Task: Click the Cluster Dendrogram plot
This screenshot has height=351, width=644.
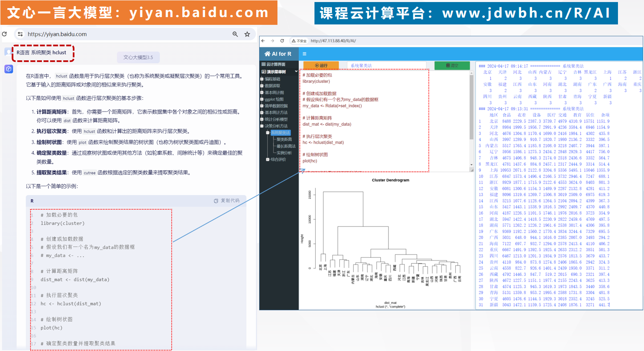Action: click(x=386, y=243)
